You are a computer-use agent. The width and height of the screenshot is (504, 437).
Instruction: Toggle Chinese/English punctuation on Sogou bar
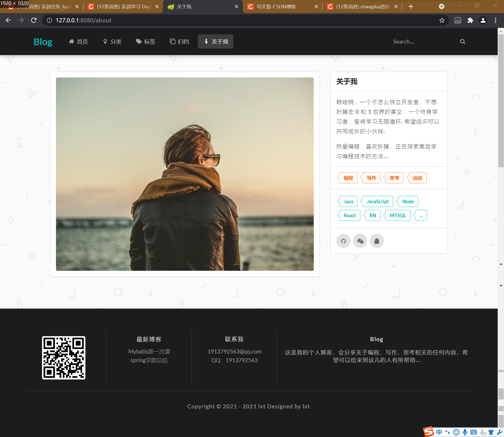tap(448, 432)
